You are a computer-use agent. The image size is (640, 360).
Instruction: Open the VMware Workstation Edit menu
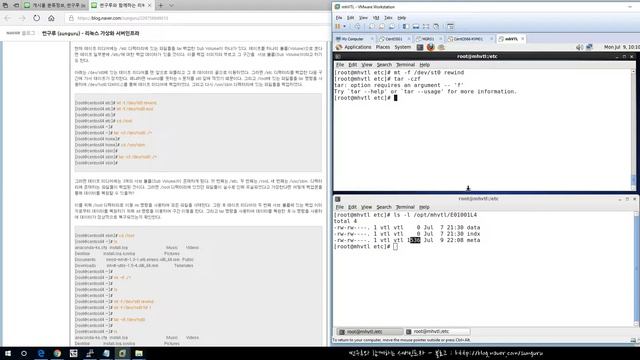tap(350, 18)
